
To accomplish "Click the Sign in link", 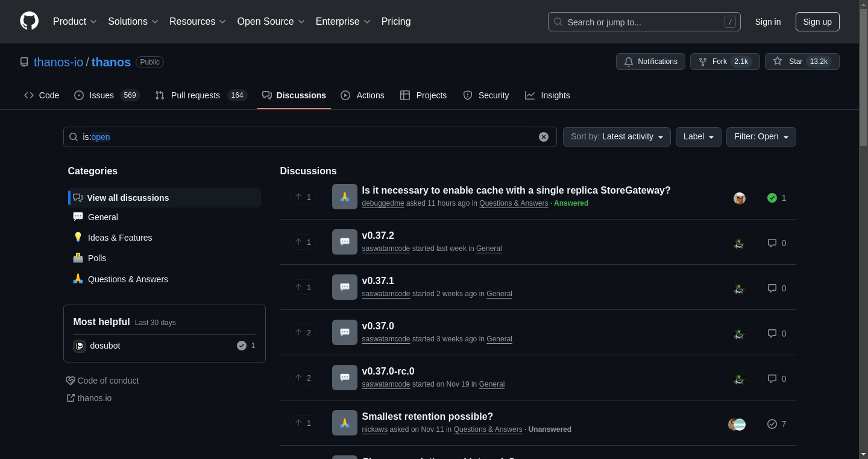I will coord(767,22).
